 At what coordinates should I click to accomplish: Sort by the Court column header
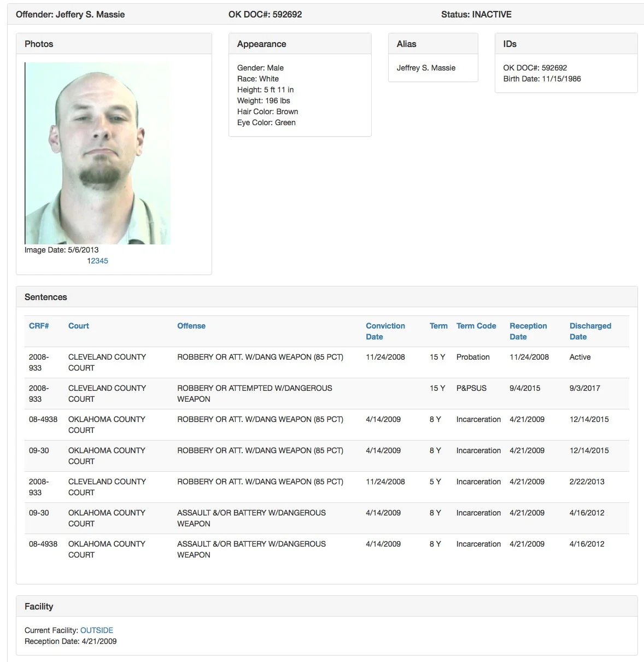pos(79,326)
